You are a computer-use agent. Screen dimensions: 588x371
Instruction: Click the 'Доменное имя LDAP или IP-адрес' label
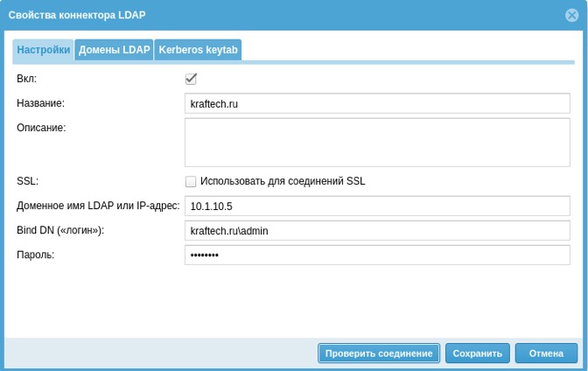[98, 206]
